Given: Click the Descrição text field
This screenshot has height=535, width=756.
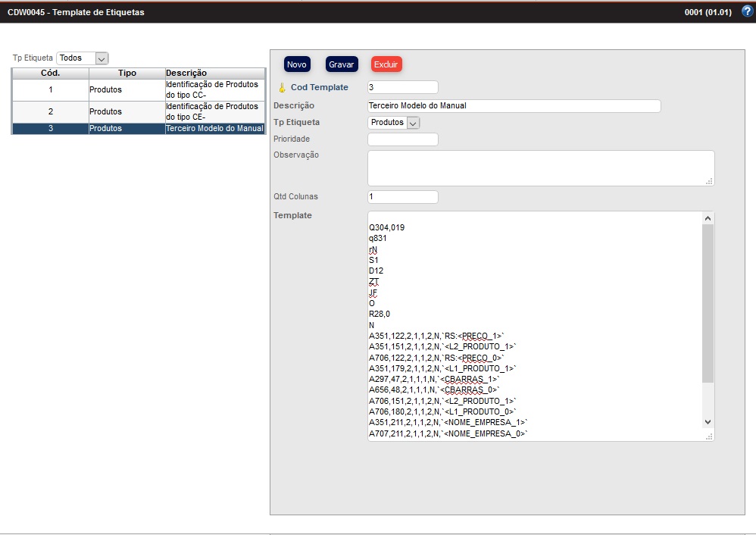Looking at the screenshot, I should [x=514, y=106].
